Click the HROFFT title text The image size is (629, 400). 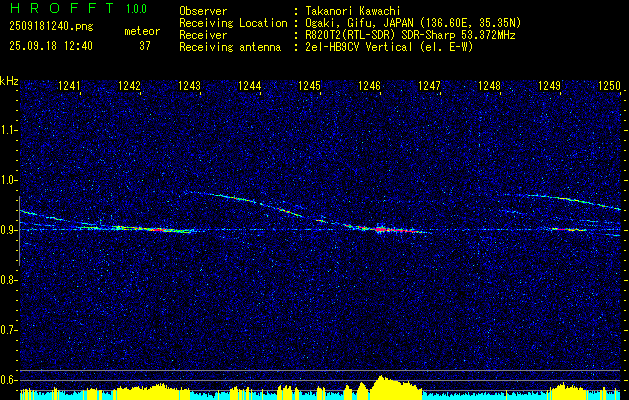(x=62, y=8)
